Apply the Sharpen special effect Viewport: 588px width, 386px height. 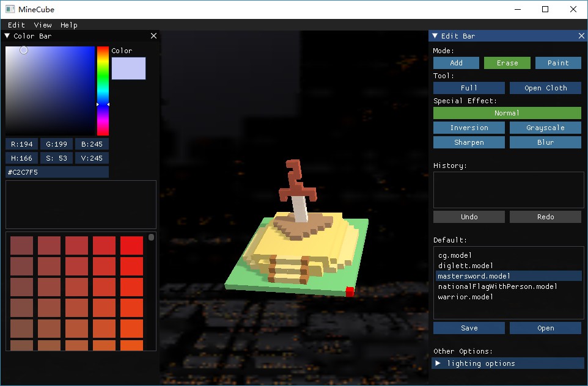[x=469, y=142]
